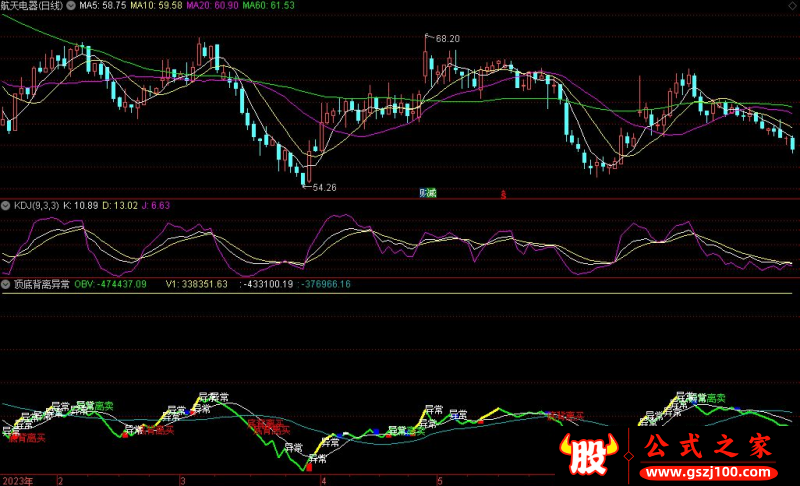Expand the KDJ(9,3,3) indicator settings arrow
This screenshot has height=486, width=800.
click(x=6, y=205)
